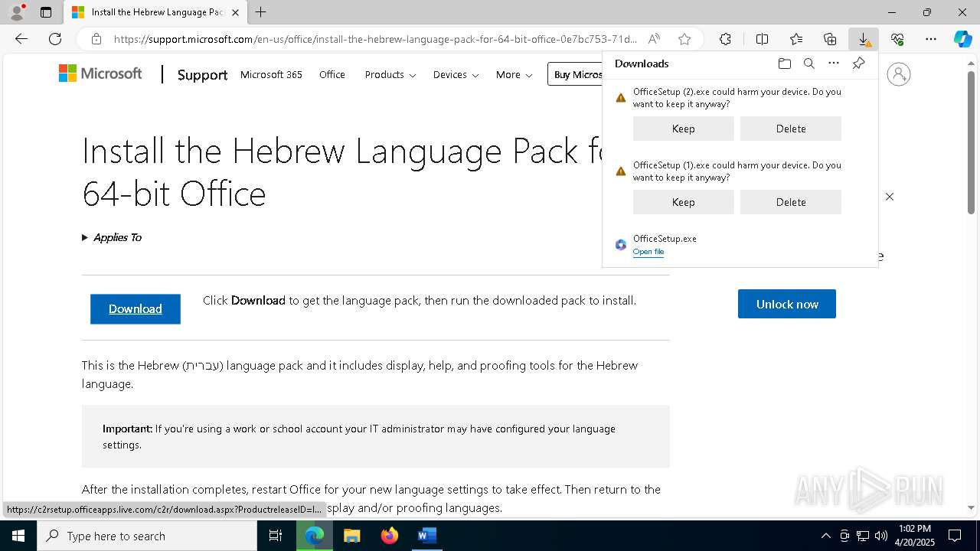
Task: Open Settings and more ellipsis
Action: tap(931, 39)
